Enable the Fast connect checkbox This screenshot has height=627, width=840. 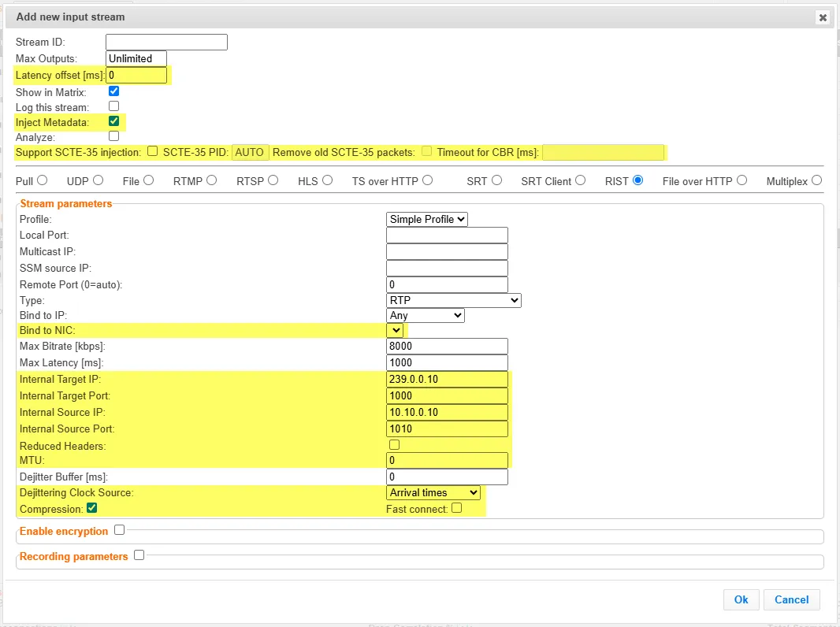456,507
